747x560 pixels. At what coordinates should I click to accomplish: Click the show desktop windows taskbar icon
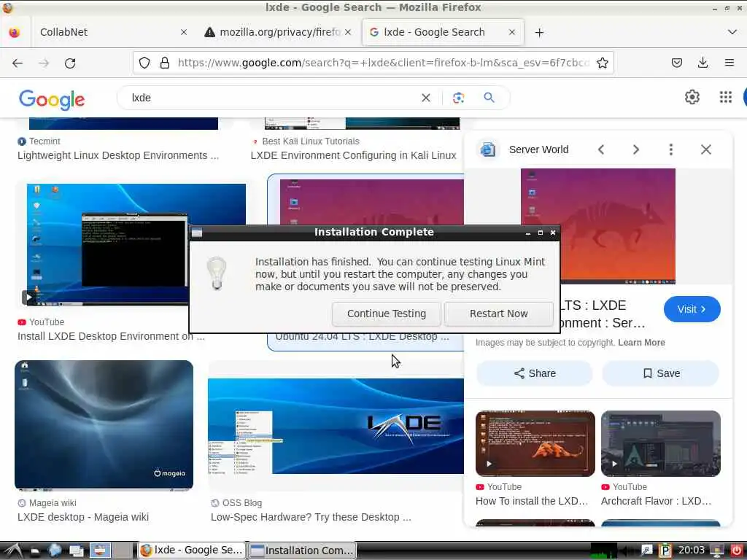[x=76, y=551]
